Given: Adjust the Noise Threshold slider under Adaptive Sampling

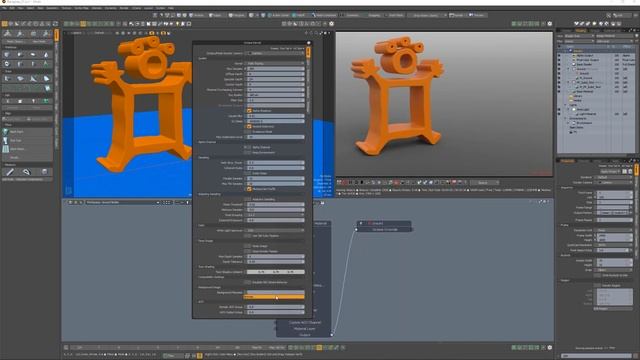Looking at the screenshot, I should pyautogui.click(x=276, y=204).
